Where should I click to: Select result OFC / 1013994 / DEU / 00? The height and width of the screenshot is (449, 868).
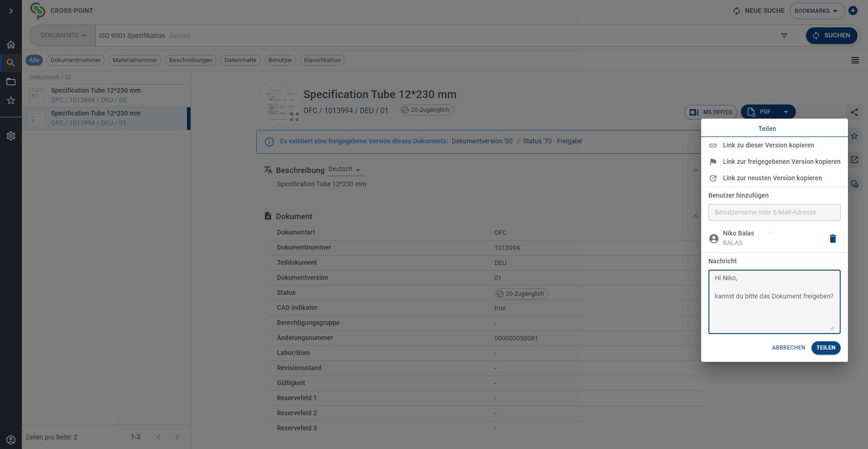point(106,95)
